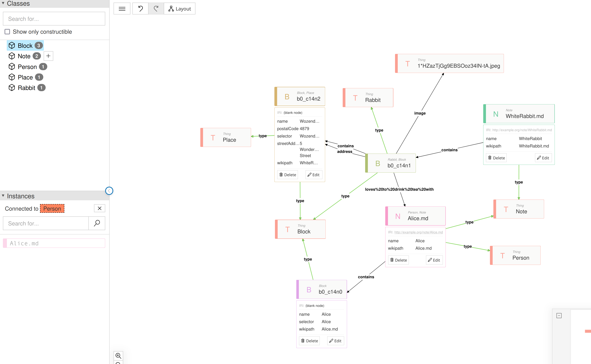Minimize the navigator minimap panel
Viewport: 591px width, 364px height.
559,316
